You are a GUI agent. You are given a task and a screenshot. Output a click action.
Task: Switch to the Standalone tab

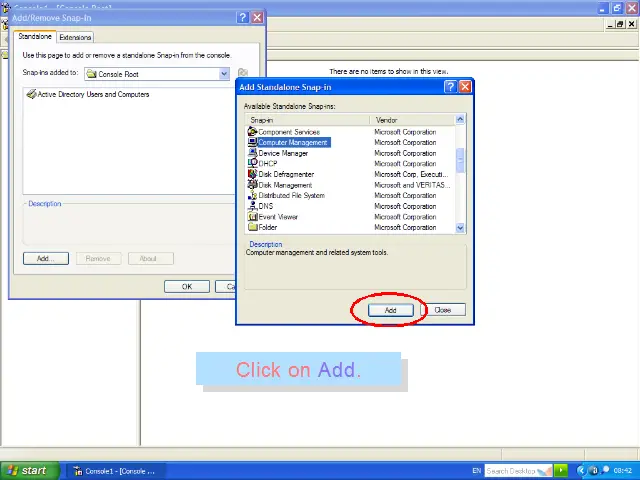[x=35, y=37]
